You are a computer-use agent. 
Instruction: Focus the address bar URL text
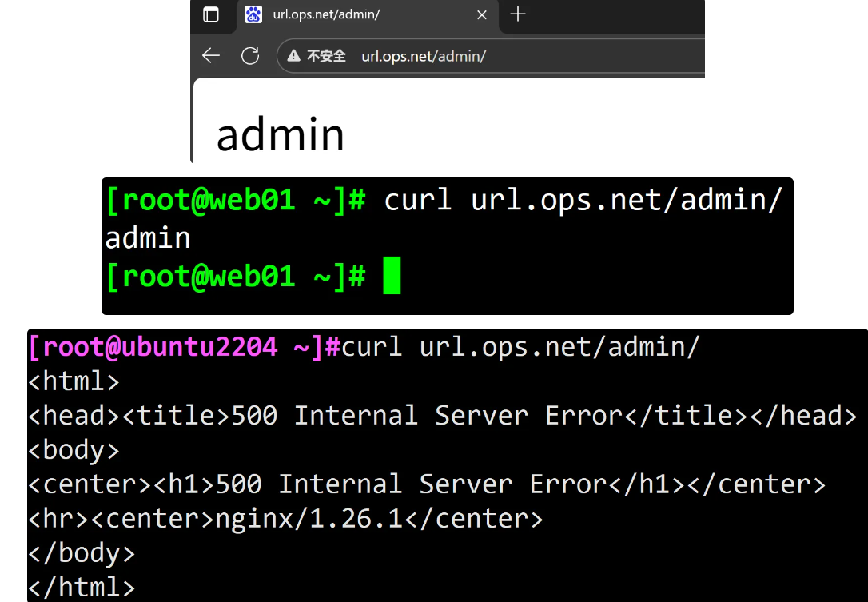click(x=424, y=56)
